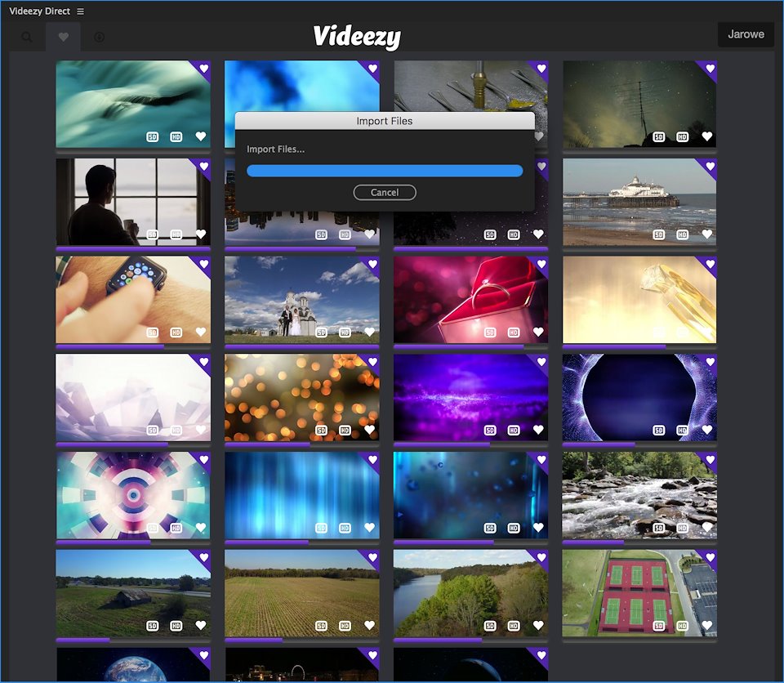The image size is (784, 683).
Task: Download HD of seaside pier clip
Action: pos(683,234)
